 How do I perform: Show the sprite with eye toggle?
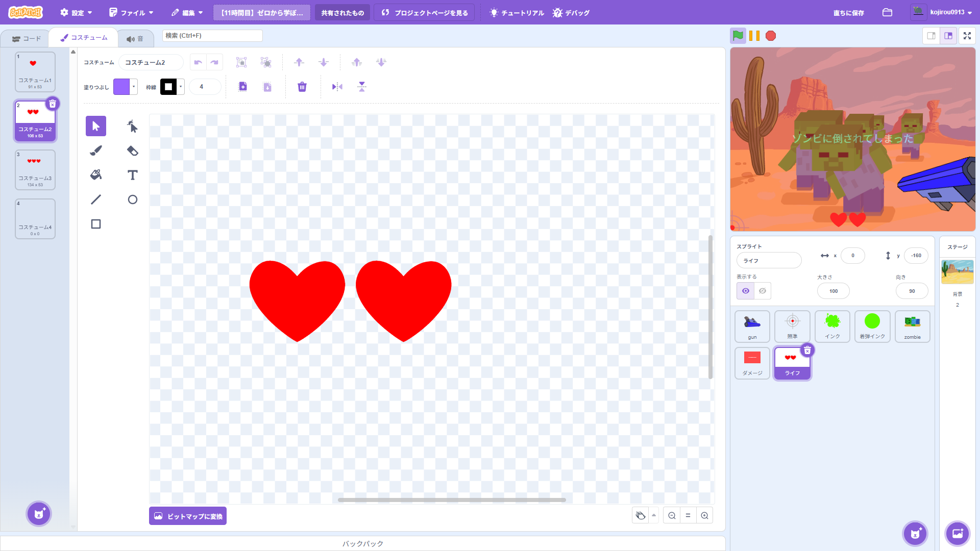(746, 291)
